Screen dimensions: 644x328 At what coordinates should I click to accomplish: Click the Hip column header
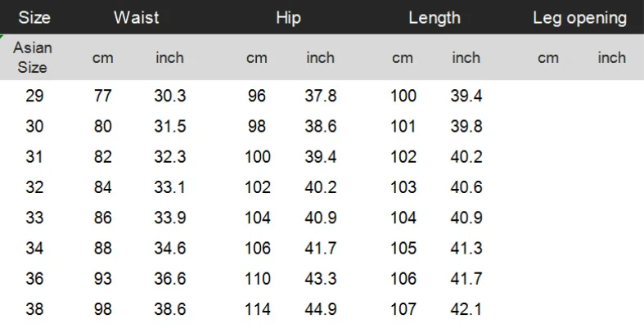288,17
